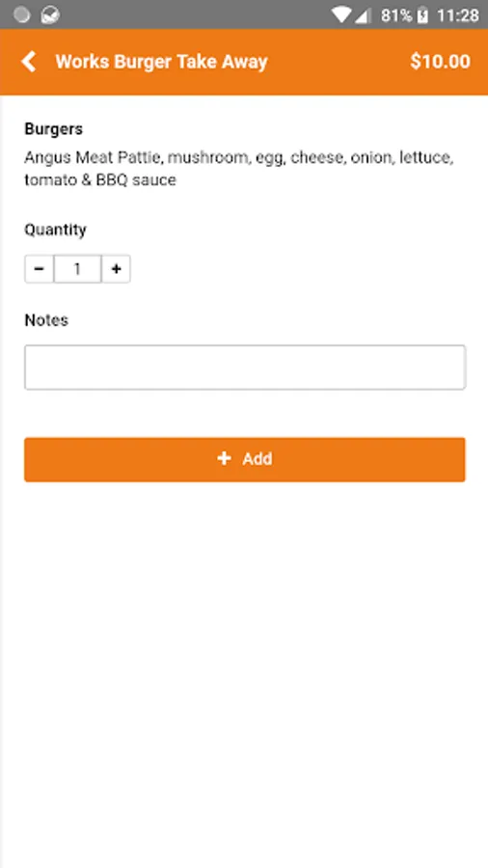Tap the Works Burger Take Away title
Viewport: 488px width, 868px height.
tap(162, 62)
